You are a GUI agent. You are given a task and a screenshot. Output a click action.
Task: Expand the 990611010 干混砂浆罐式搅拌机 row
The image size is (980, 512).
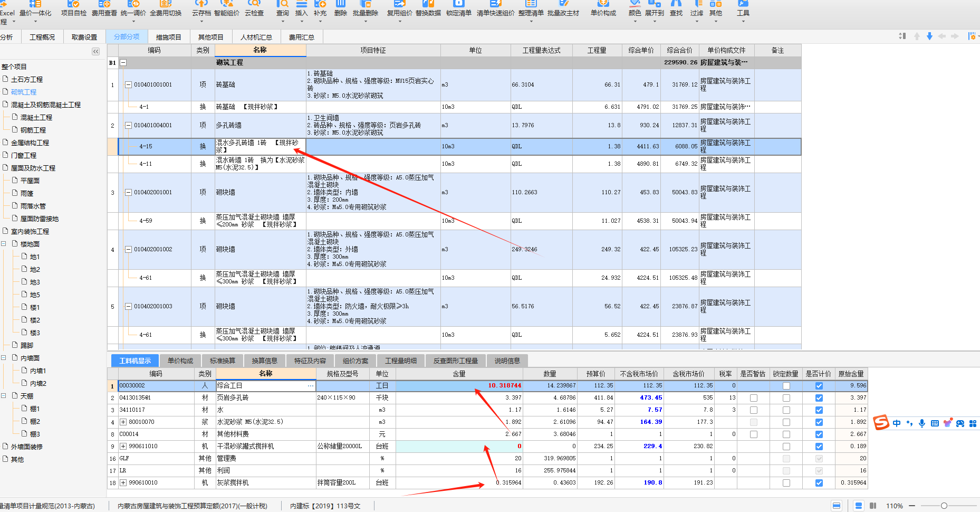point(123,446)
